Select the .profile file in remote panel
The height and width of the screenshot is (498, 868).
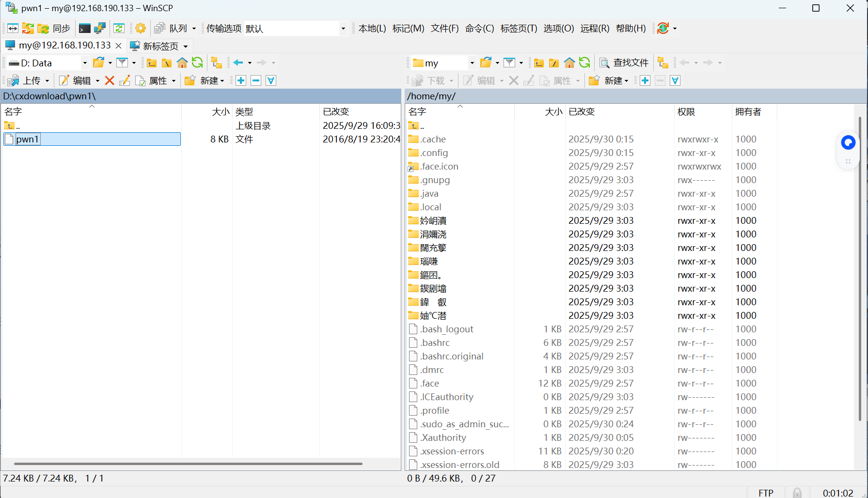(x=435, y=410)
